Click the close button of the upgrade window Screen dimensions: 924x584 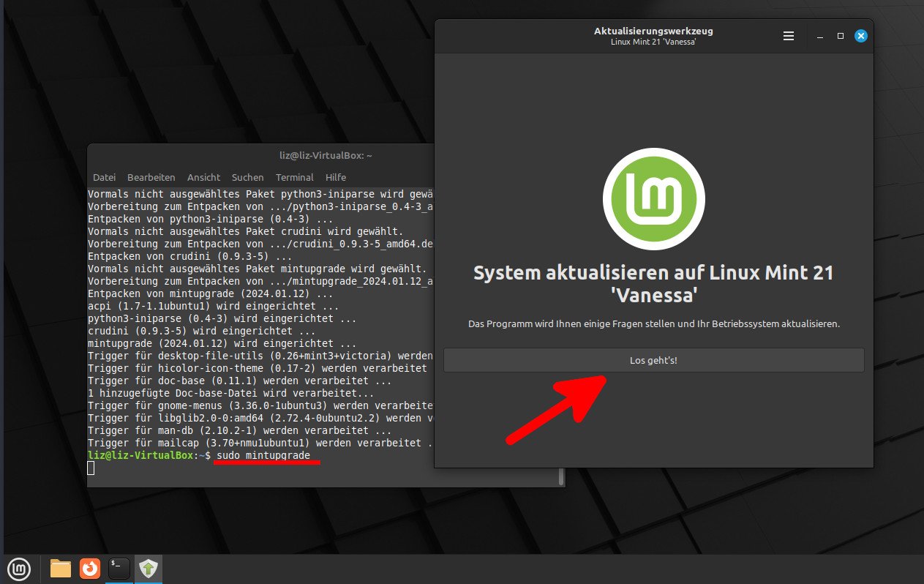[860, 35]
